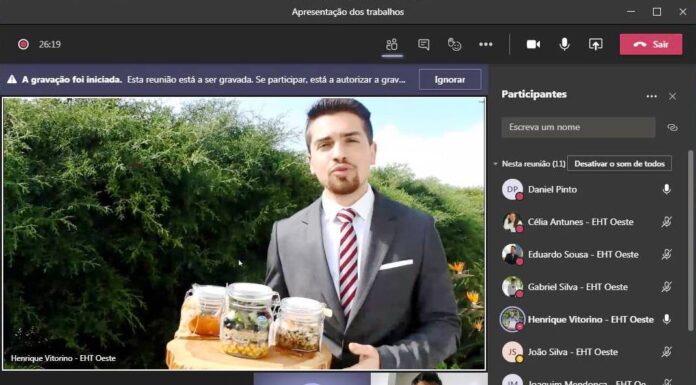Click Henrique Vitorino's main video feed
The height and width of the screenshot is (385, 696).
coord(244,234)
